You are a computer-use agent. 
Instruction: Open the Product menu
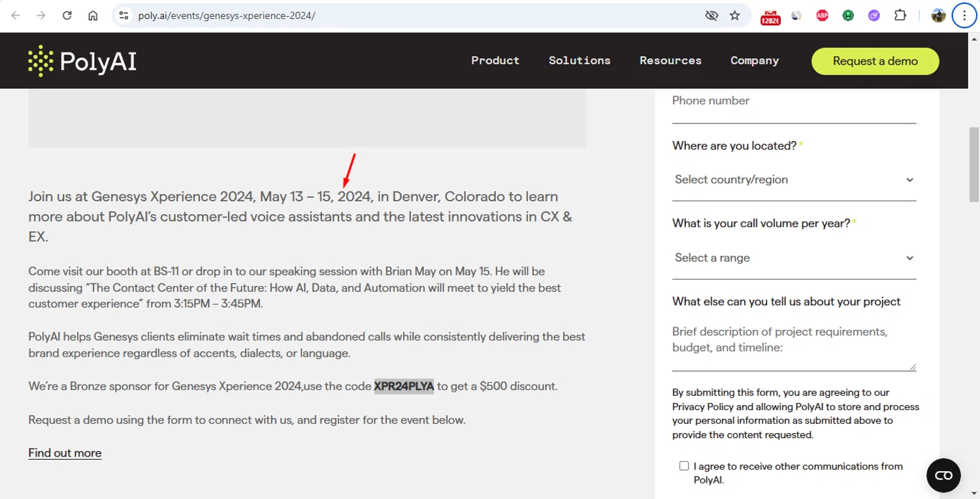495,61
